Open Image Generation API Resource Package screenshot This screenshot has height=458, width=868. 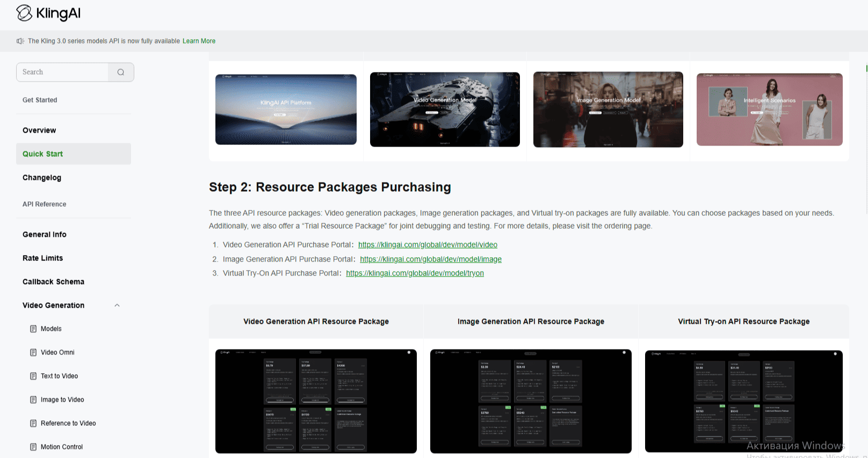[x=531, y=401]
